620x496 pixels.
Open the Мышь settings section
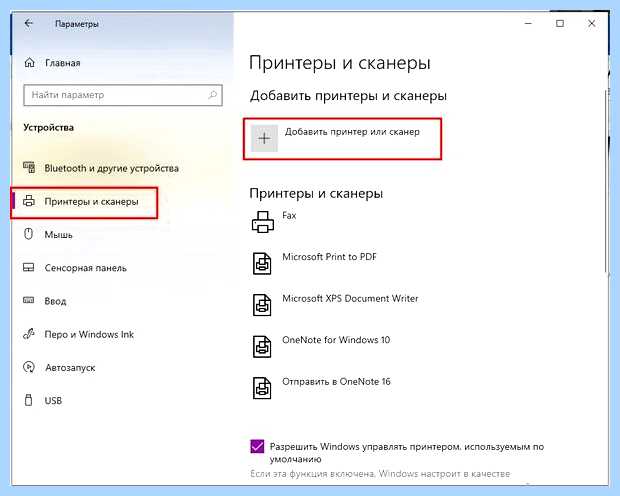coord(59,235)
